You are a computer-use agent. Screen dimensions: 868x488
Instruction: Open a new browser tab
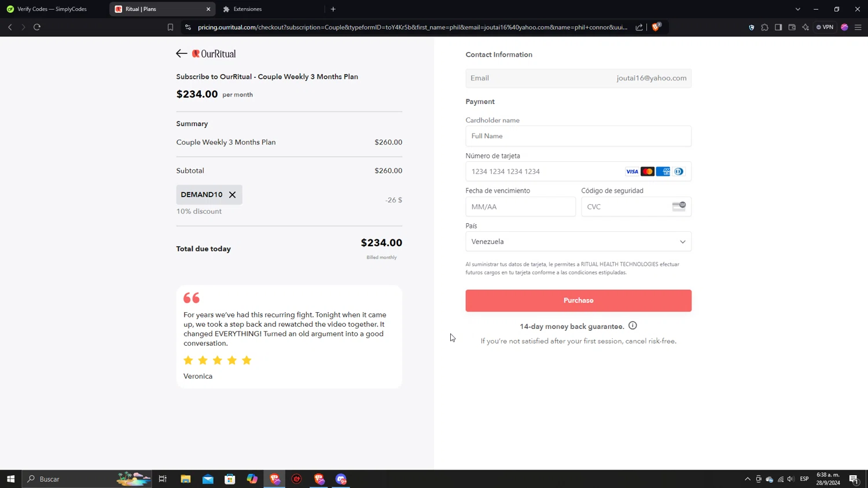point(333,9)
